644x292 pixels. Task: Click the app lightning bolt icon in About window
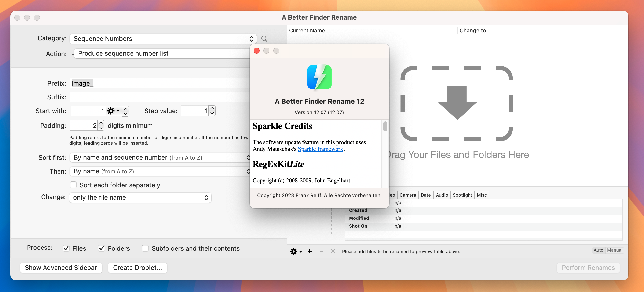(319, 77)
